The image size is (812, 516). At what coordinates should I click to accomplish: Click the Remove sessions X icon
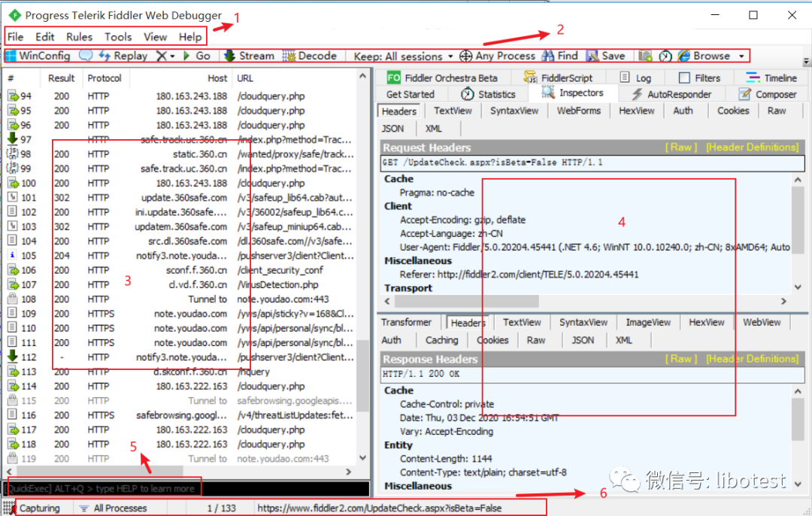tap(162, 56)
